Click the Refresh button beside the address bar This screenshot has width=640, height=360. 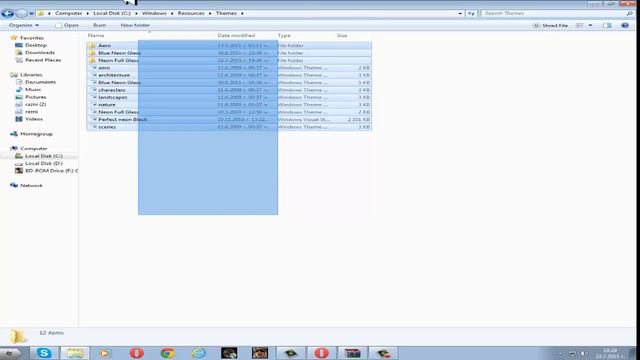471,13
